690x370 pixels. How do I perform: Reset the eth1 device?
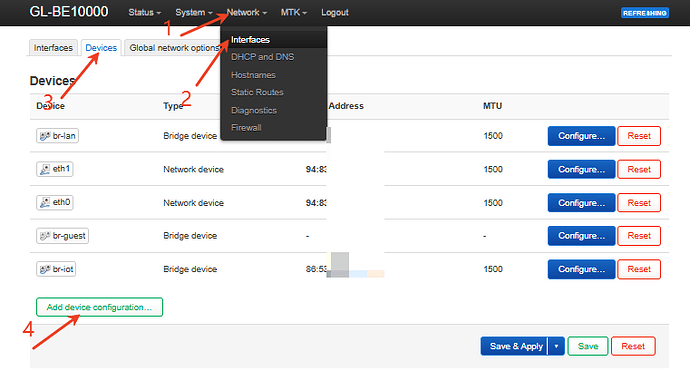[x=639, y=169]
